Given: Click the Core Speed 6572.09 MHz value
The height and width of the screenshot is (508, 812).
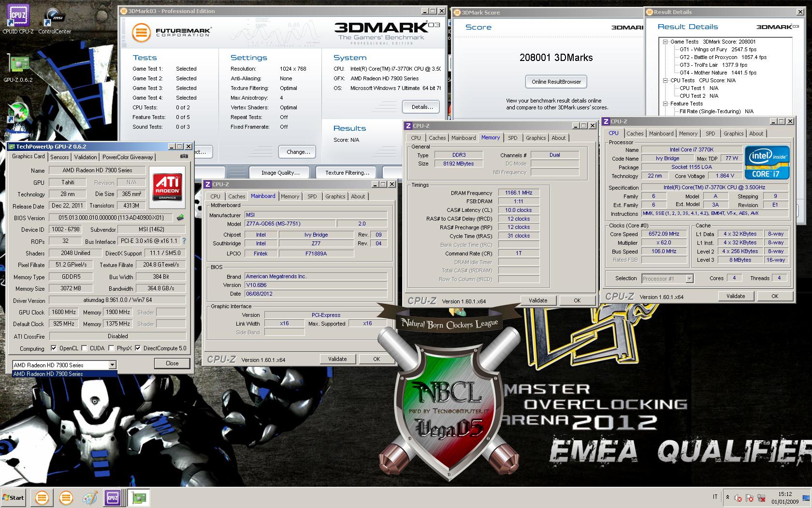Looking at the screenshot, I should pos(664,234).
